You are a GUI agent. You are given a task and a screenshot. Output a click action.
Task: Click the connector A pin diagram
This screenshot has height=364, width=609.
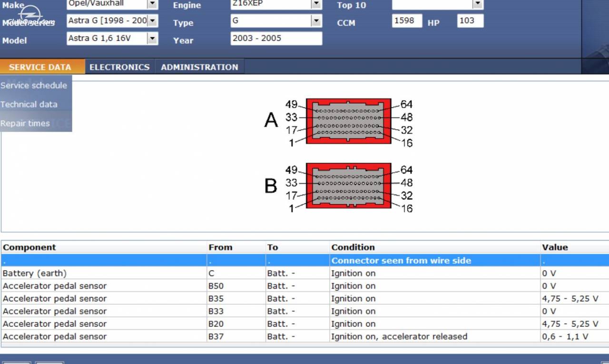348,121
